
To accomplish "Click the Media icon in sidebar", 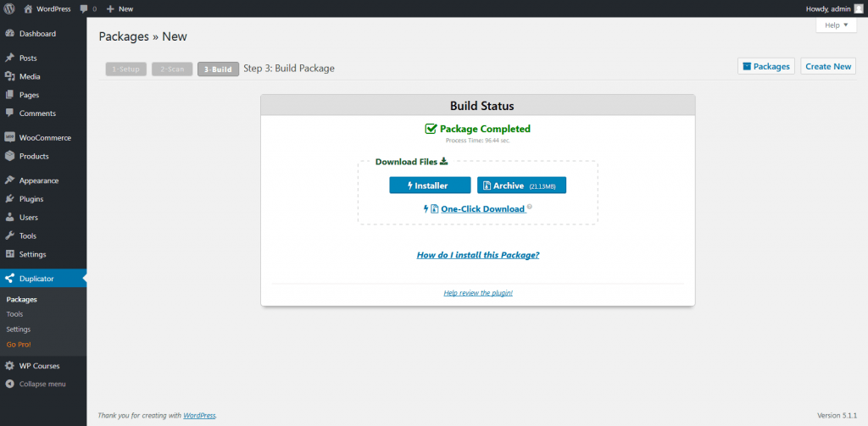I will (x=9, y=76).
